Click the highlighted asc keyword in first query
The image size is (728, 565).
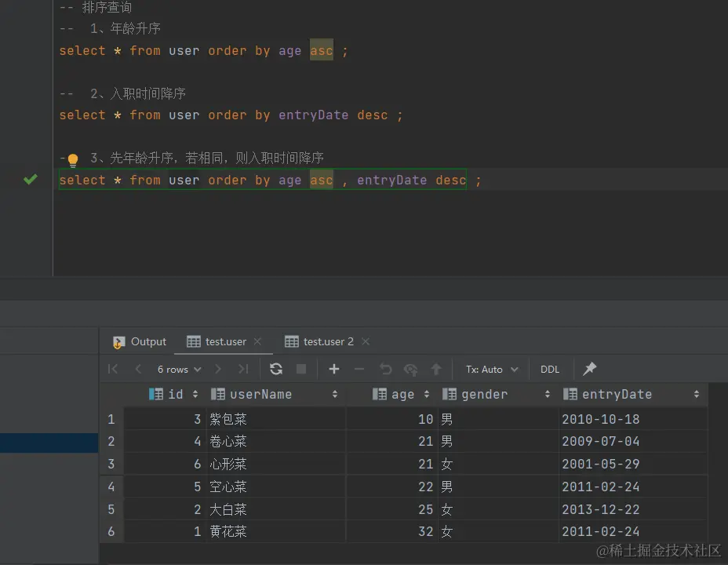pos(322,50)
